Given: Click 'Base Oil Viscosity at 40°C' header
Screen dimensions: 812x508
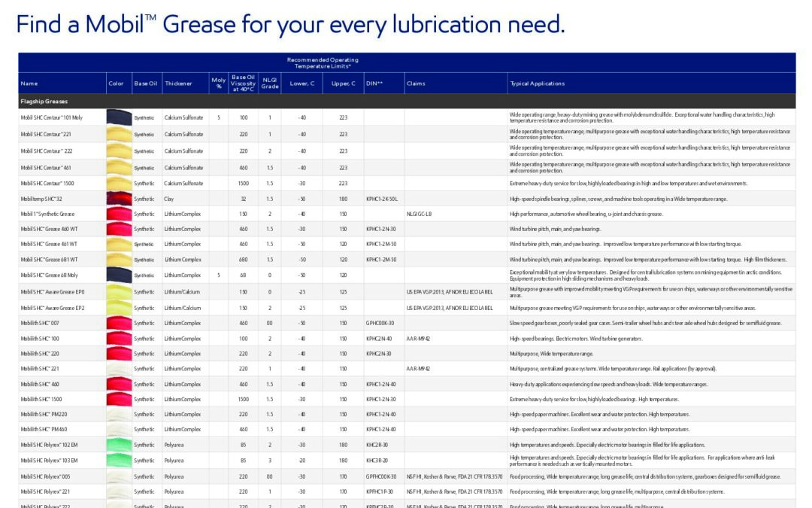Looking at the screenshot, I should click(243, 83).
